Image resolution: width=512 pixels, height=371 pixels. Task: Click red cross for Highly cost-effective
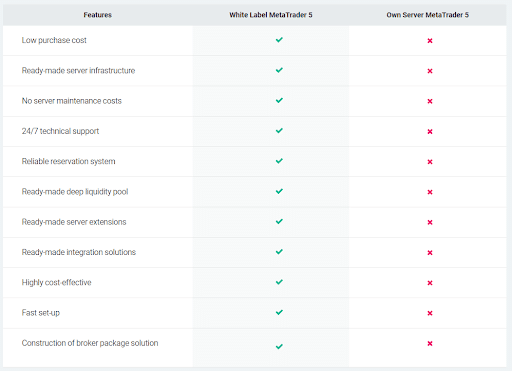tap(430, 283)
